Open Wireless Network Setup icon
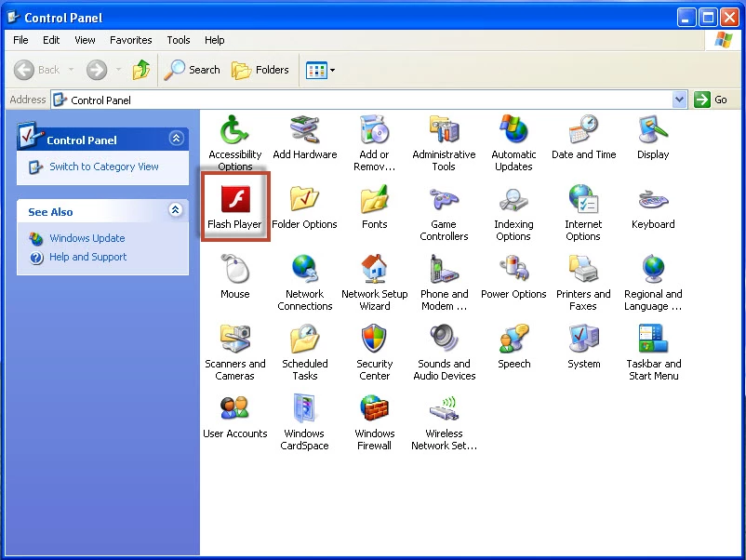Screen dimensions: 746x560 (x=444, y=408)
